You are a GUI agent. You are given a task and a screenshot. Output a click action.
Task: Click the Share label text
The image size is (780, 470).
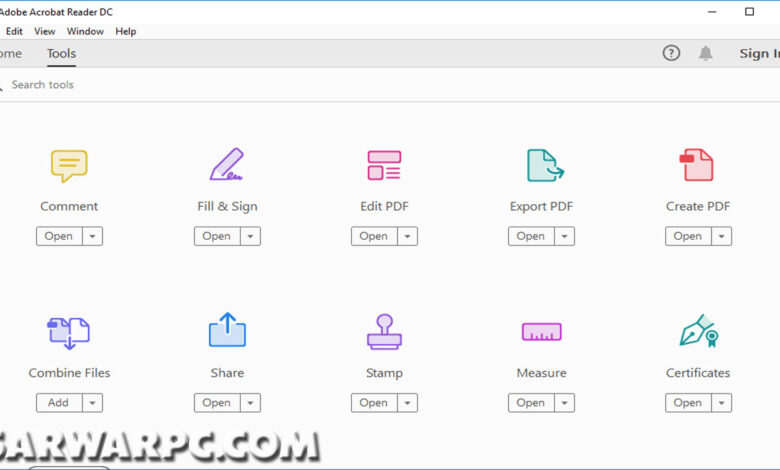227,373
